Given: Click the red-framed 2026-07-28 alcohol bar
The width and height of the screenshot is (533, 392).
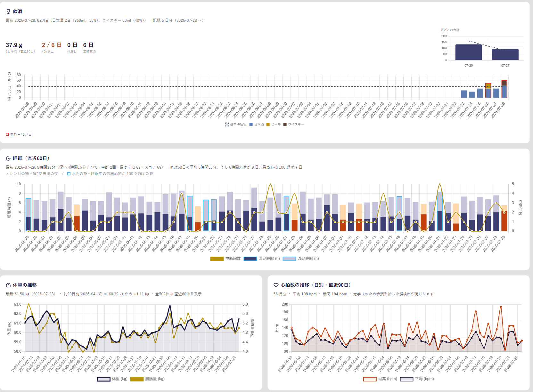Looking at the screenshot, I should click(504, 89).
